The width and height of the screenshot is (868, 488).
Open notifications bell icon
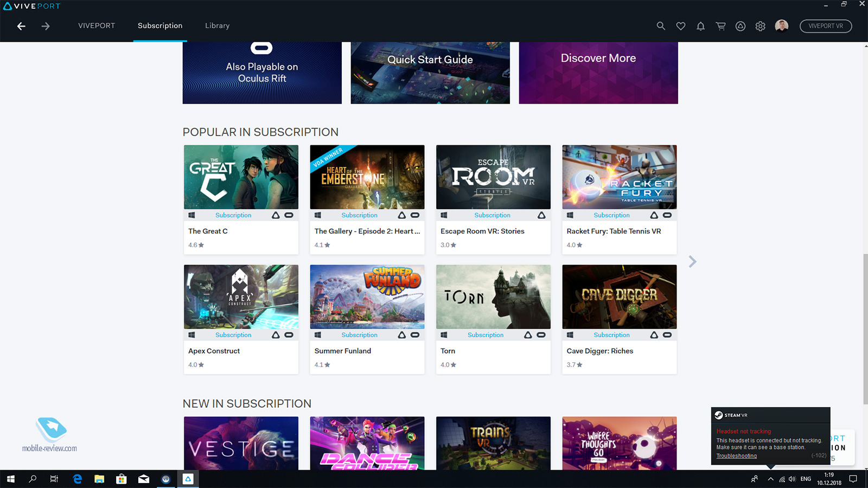click(701, 26)
